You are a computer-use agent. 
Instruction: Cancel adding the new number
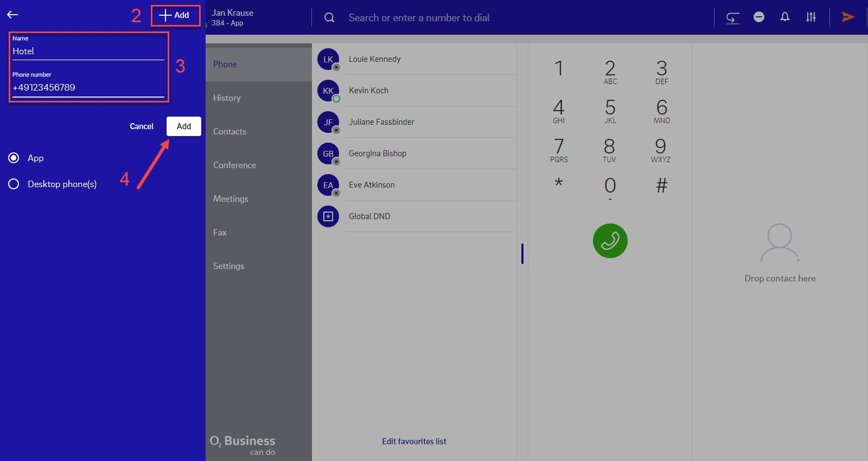(x=141, y=126)
